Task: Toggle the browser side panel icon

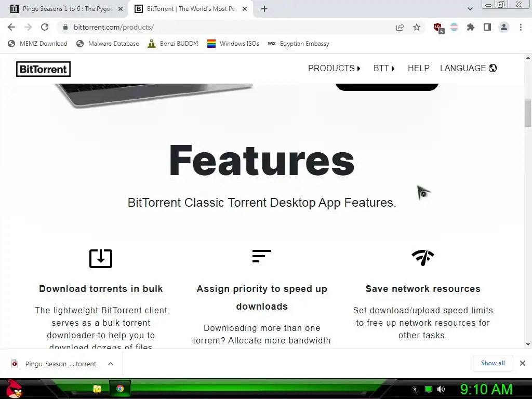Action: (487, 27)
